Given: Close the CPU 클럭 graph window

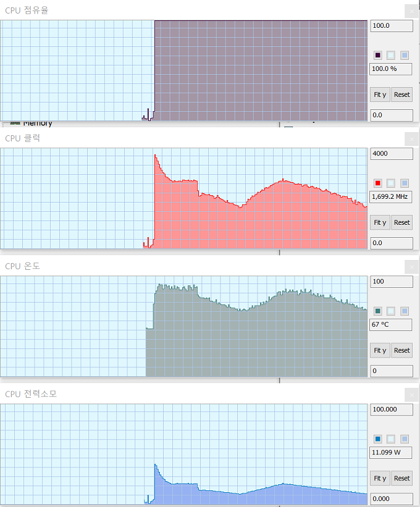Looking at the screenshot, I should click(411, 140).
